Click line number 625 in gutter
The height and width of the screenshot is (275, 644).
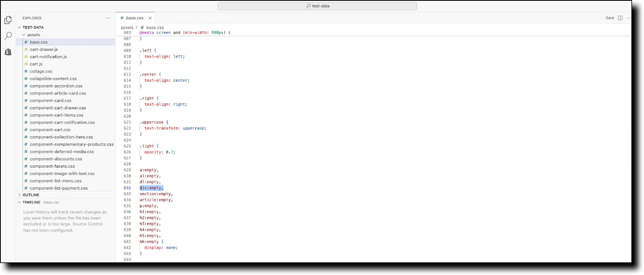[x=127, y=146]
